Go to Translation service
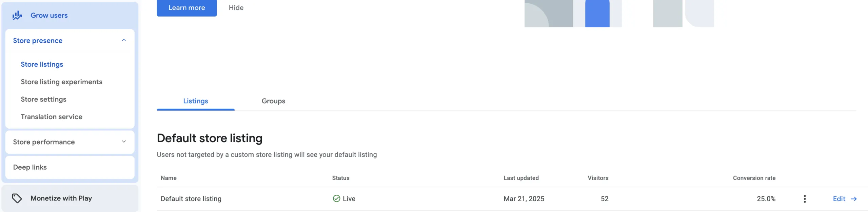 pyautogui.click(x=51, y=116)
